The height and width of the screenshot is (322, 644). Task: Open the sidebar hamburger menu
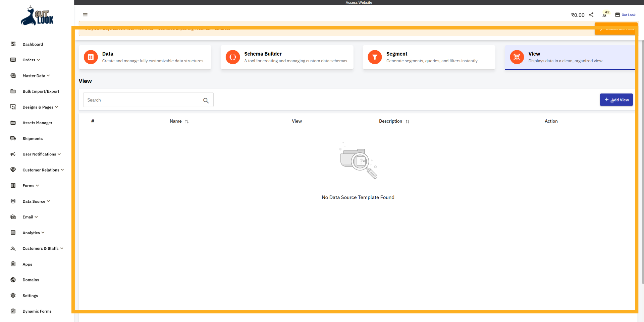point(85,15)
